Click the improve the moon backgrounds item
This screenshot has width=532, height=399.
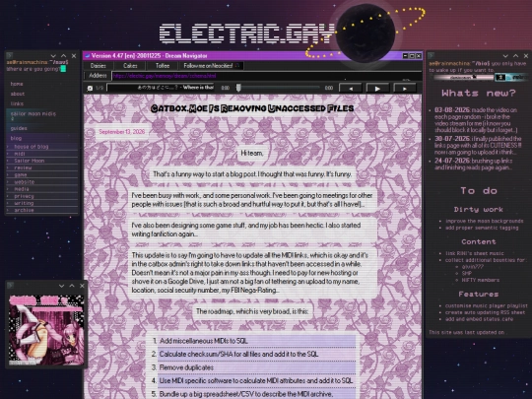click(x=484, y=221)
